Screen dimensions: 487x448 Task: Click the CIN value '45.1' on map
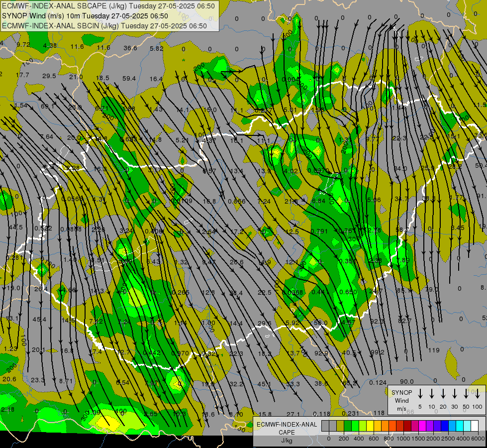pyautogui.click(x=264, y=384)
